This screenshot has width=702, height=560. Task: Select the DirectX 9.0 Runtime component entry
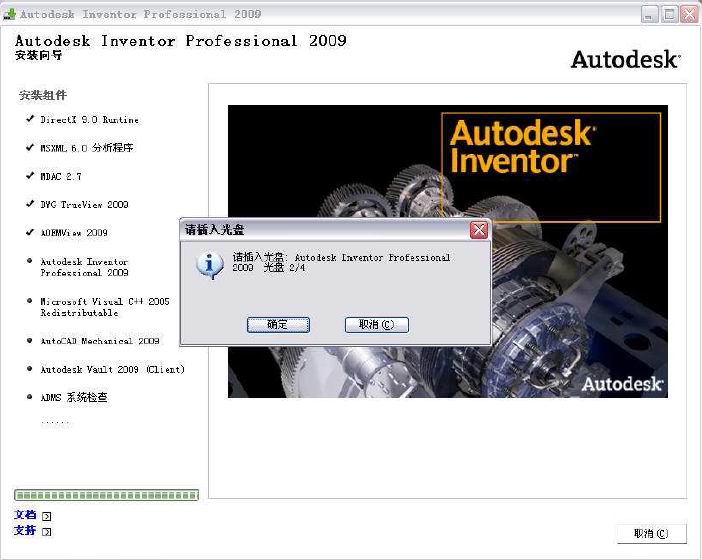pos(89,120)
